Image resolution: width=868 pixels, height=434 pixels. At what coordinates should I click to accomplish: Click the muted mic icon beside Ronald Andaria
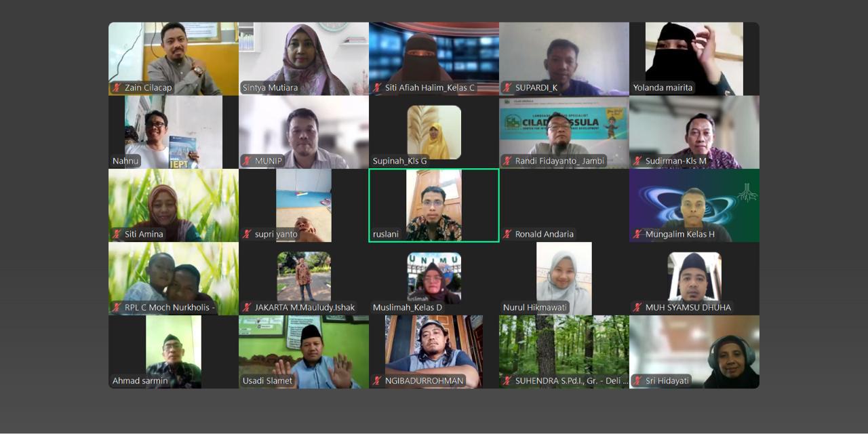coord(508,235)
